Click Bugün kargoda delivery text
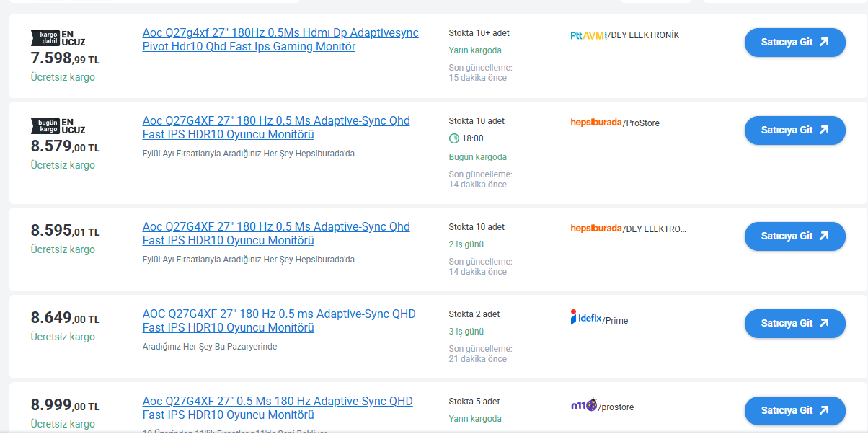Viewport: 868px width, 434px height. pos(478,157)
